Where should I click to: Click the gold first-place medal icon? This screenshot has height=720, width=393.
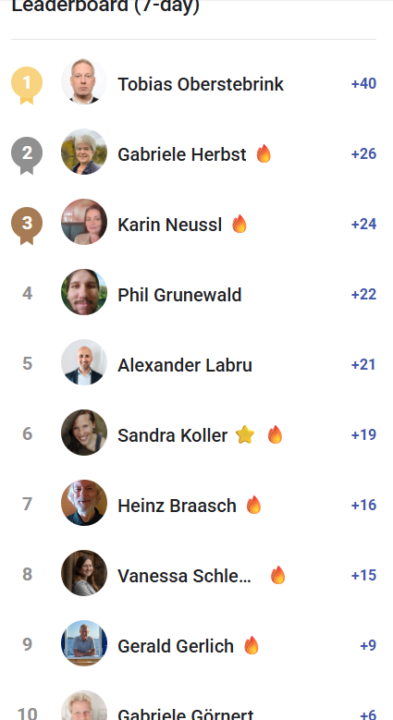[27, 85]
